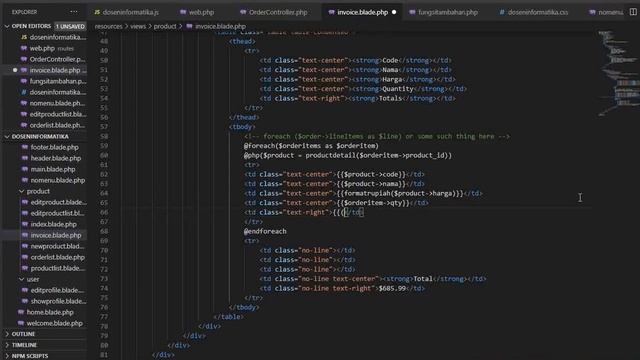This screenshot has width=640, height=360.
Task: Open doseninformatika.js in Open Editors
Action: tap(53, 37)
